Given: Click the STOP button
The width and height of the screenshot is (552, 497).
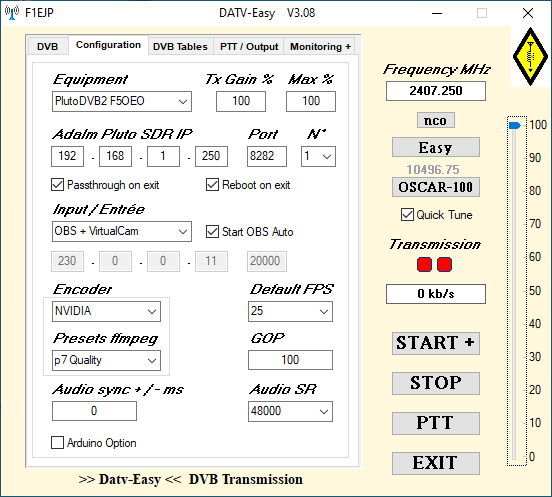Looking at the screenshot, I should pyautogui.click(x=436, y=383).
